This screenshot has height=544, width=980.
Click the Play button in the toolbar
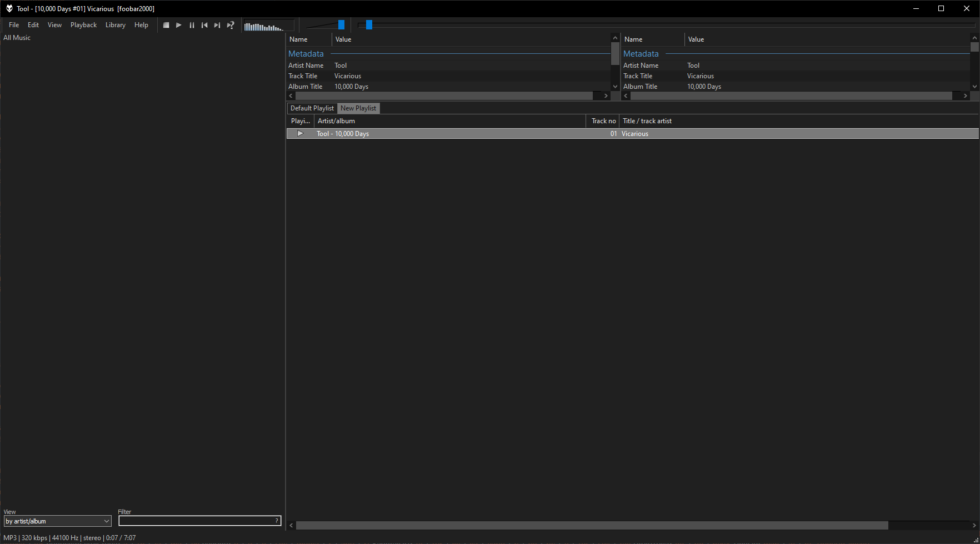pyautogui.click(x=179, y=25)
